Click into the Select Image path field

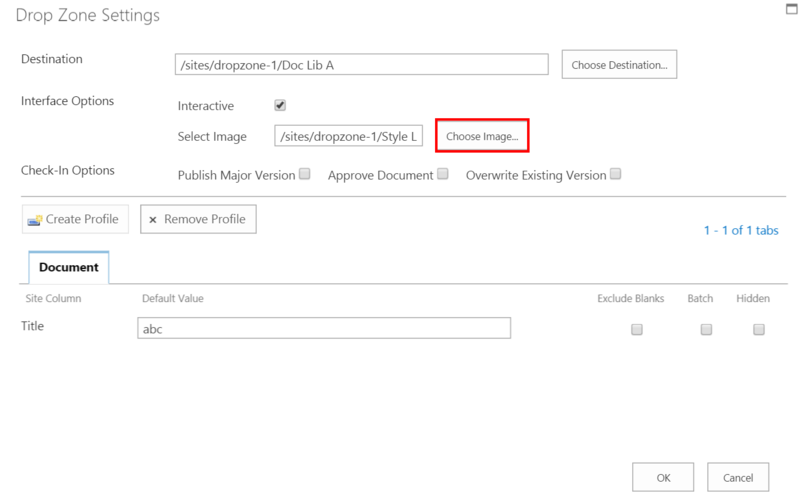click(349, 136)
